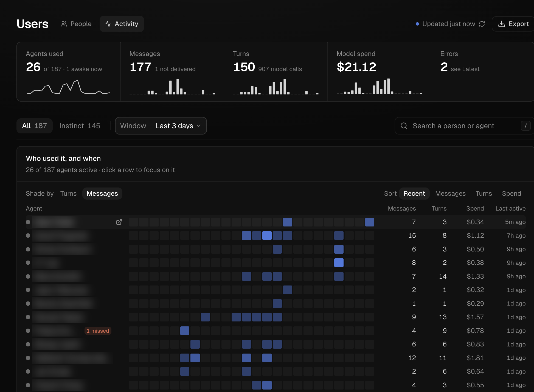
Task: Shade the heatmap by Turns
Action: tap(68, 194)
